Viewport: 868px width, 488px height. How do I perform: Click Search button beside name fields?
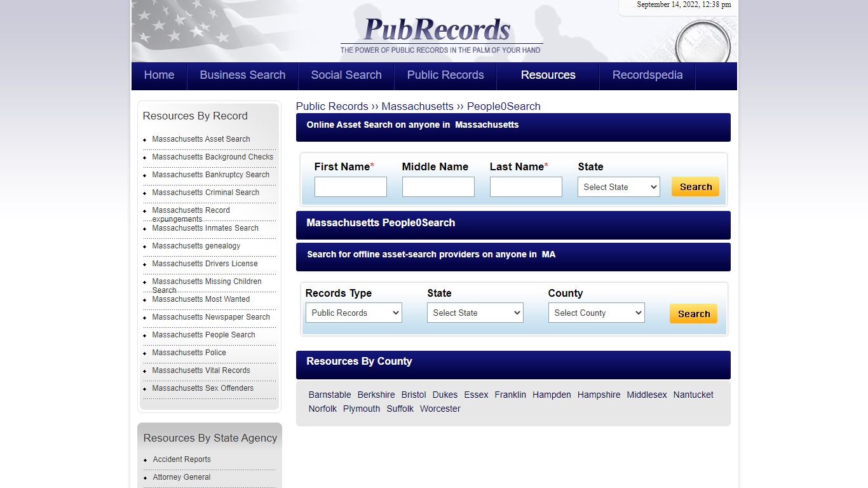696,187
